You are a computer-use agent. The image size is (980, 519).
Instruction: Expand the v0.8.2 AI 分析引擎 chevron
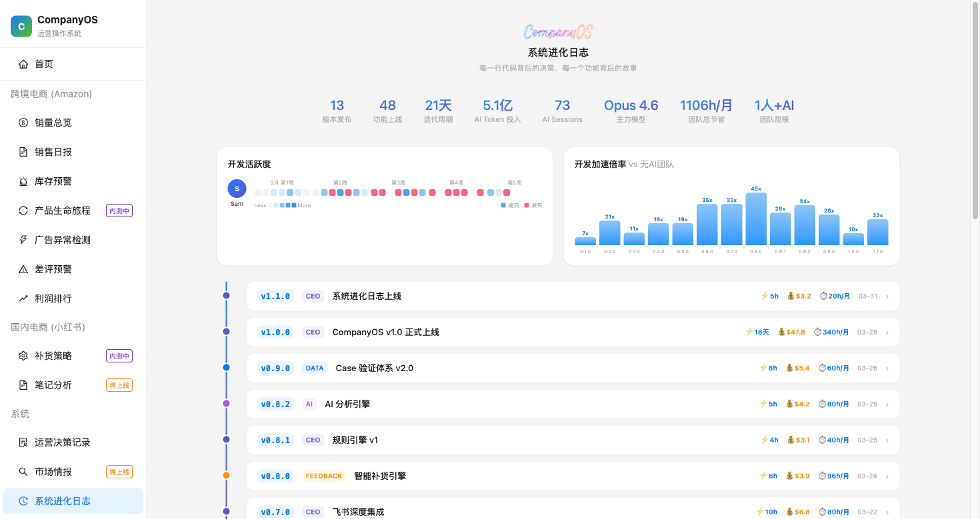[x=887, y=404]
